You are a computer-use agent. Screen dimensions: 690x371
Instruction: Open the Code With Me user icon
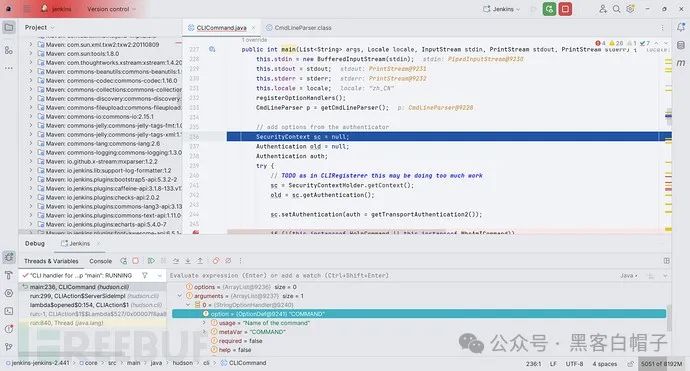(602, 9)
